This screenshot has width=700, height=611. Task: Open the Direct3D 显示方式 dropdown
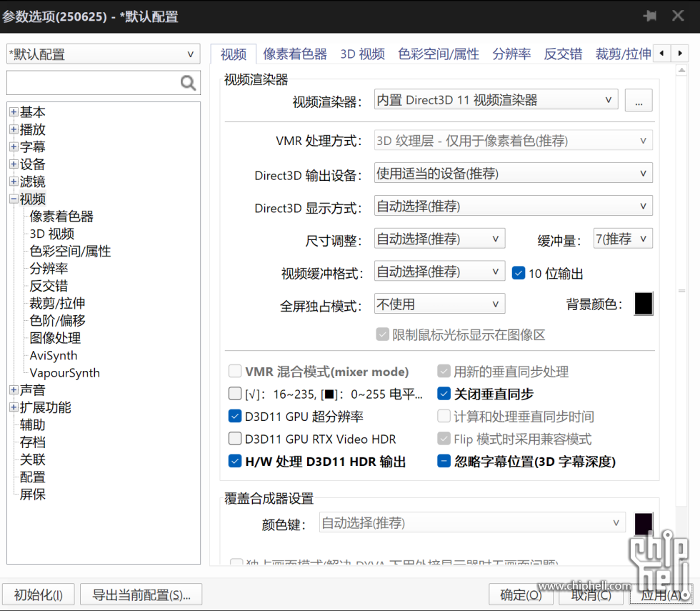coord(514,206)
